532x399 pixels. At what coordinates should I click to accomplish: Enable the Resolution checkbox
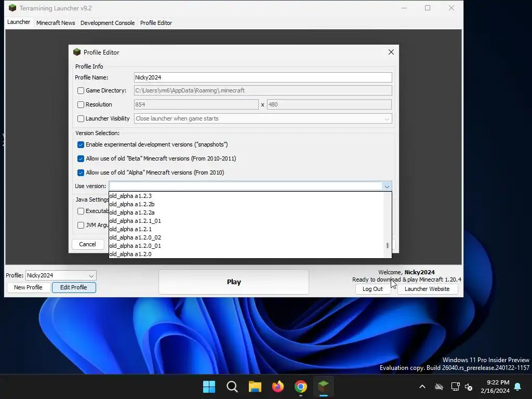coord(81,104)
